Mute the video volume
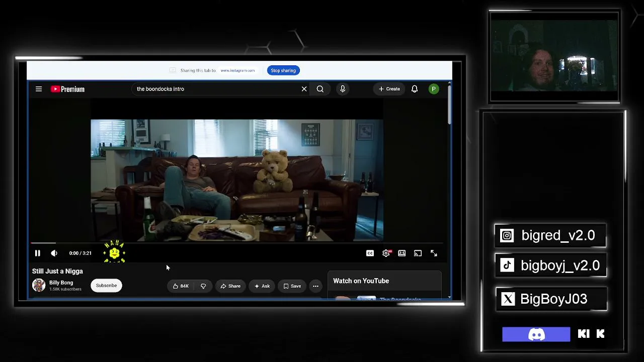Image resolution: width=644 pixels, height=362 pixels. pyautogui.click(x=54, y=253)
